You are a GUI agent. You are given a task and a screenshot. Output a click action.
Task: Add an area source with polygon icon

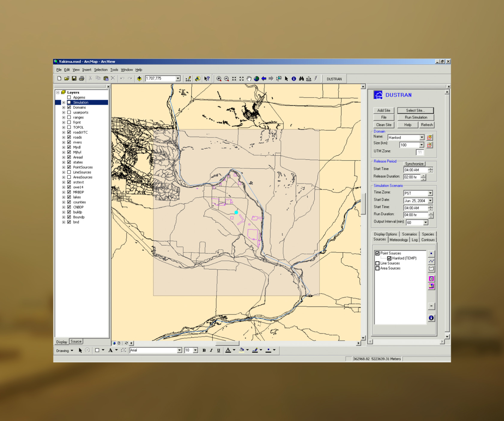pos(431,268)
